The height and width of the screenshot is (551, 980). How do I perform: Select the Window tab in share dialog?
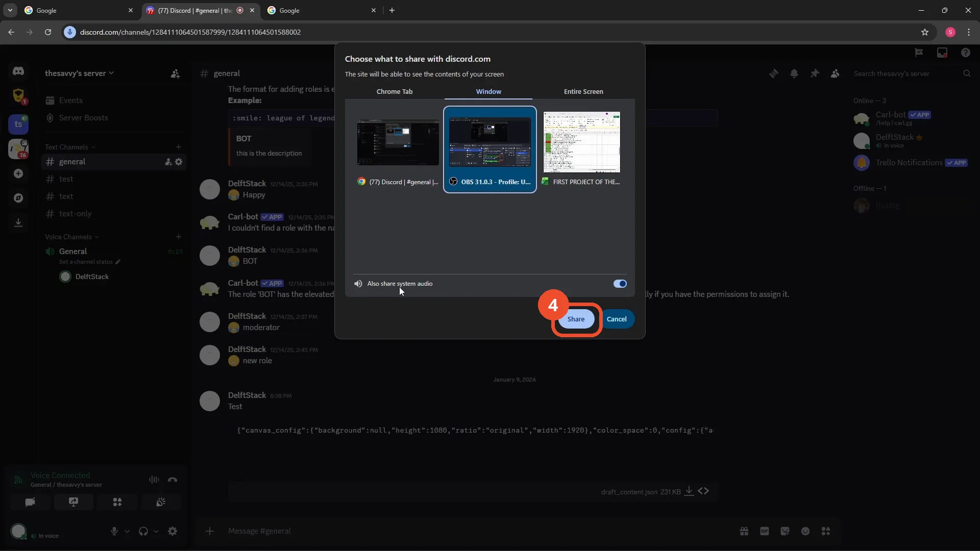(488, 91)
